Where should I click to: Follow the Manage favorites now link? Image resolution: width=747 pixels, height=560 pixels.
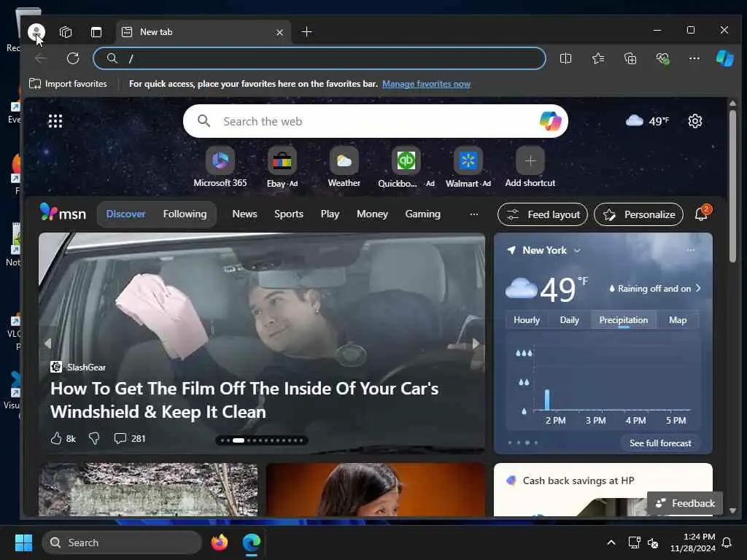(426, 84)
